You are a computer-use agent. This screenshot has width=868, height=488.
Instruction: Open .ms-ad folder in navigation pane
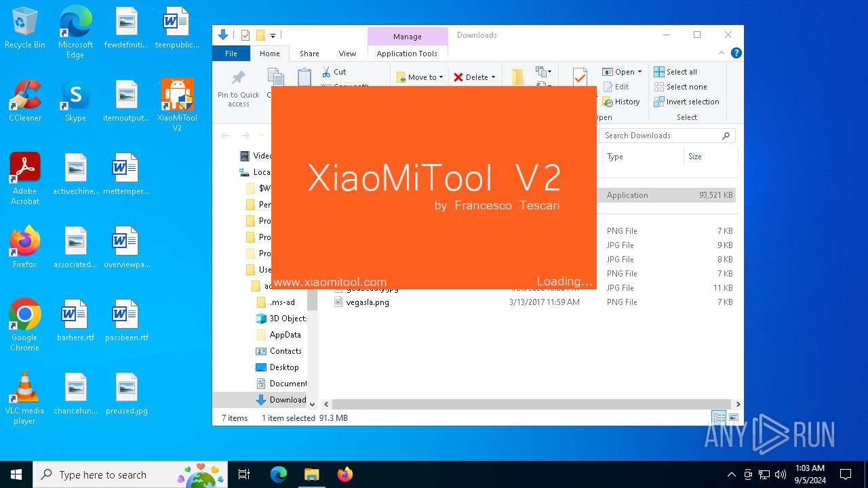276,302
